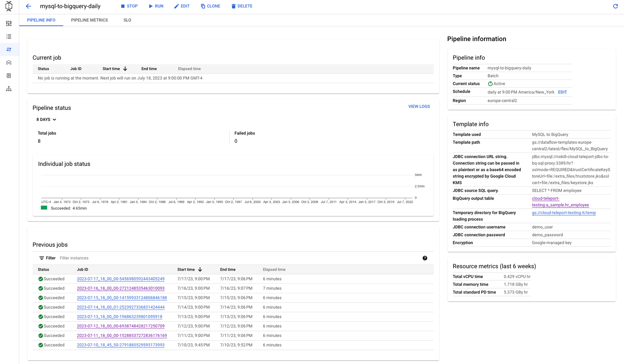This screenshot has width=624, height=364.
Task: Stop the mysql-to-bigquery-daily pipeline
Action: point(129,6)
